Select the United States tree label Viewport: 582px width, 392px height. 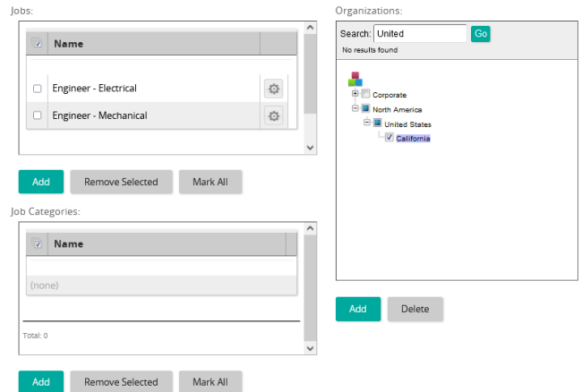pyautogui.click(x=407, y=124)
